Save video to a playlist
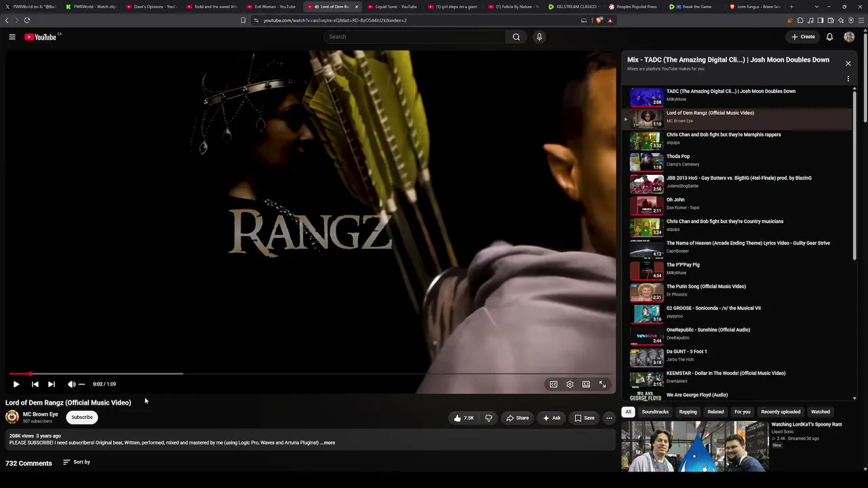This screenshot has height=488, width=868. [x=585, y=418]
